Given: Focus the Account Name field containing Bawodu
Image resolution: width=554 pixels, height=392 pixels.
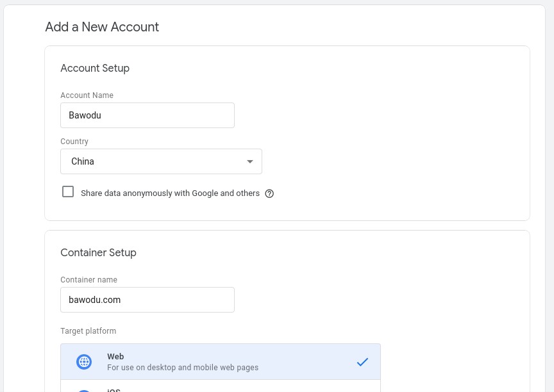Looking at the screenshot, I should point(147,115).
